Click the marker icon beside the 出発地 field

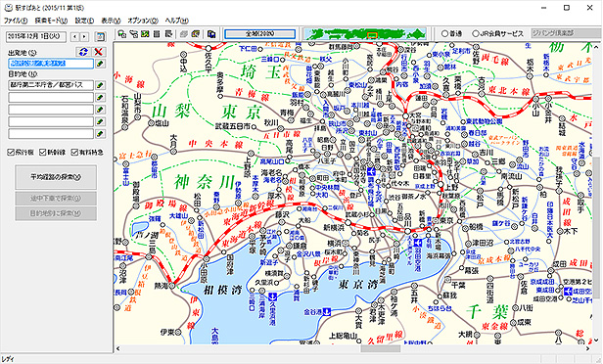100,64
